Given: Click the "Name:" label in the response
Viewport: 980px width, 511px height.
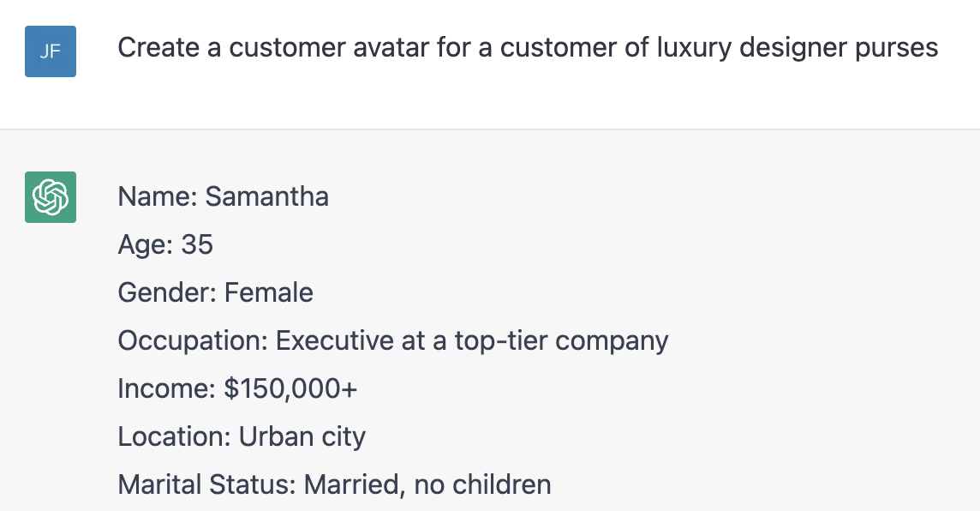Looking at the screenshot, I should (x=158, y=197).
